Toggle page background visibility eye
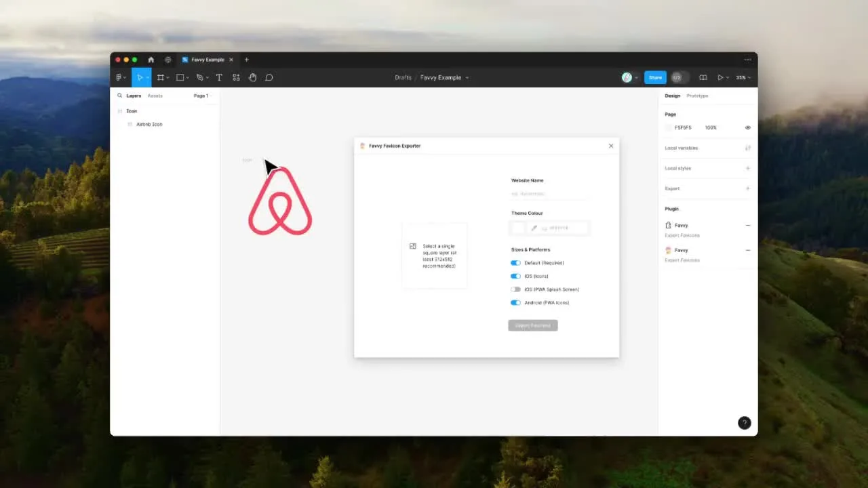 (x=748, y=127)
